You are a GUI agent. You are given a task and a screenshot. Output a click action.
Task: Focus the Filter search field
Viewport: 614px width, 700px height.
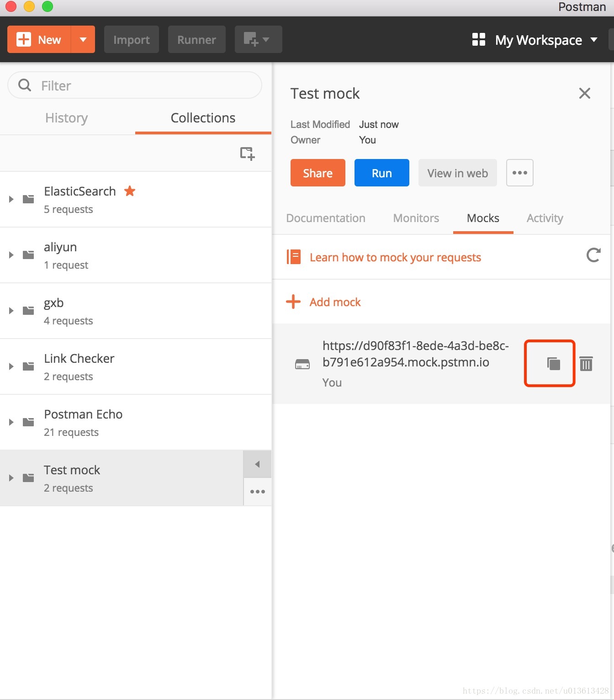coord(135,85)
